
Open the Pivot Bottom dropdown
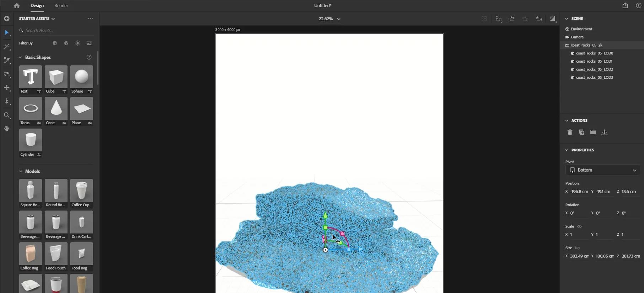pyautogui.click(x=602, y=170)
